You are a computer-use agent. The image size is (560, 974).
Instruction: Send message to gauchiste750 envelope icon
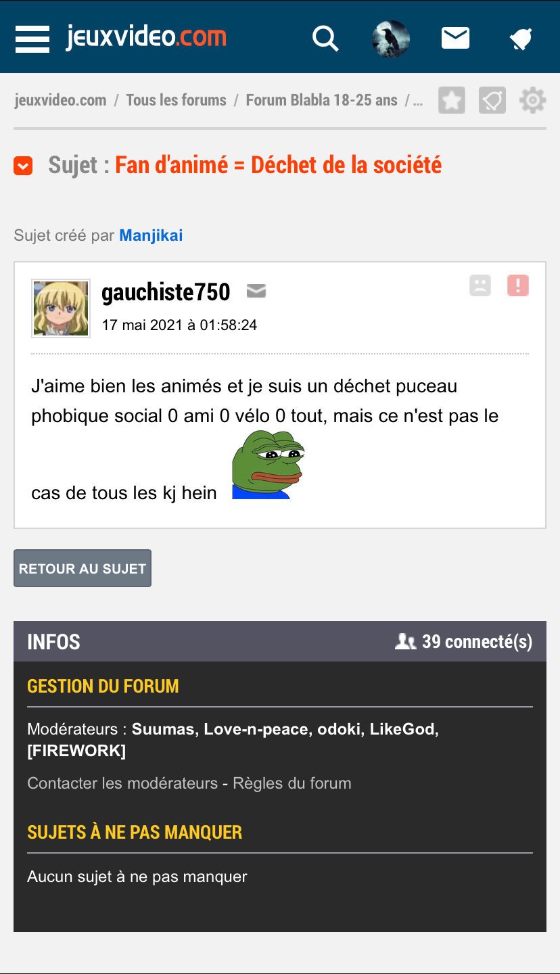[x=256, y=292]
